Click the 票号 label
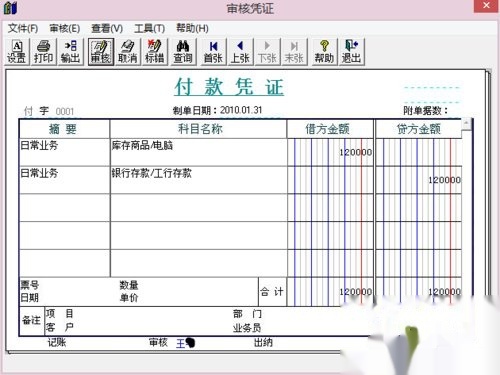Viewport: 500px width, 375px height. pyautogui.click(x=30, y=285)
